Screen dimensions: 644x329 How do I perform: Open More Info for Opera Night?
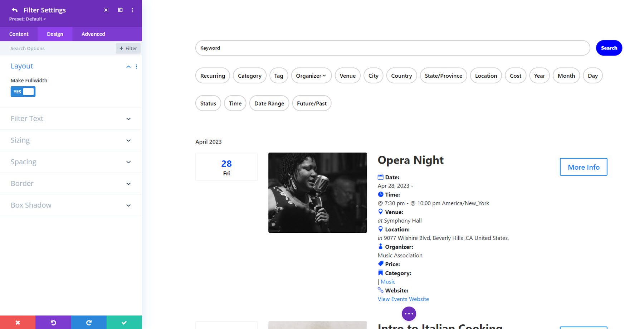click(x=583, y=167)
